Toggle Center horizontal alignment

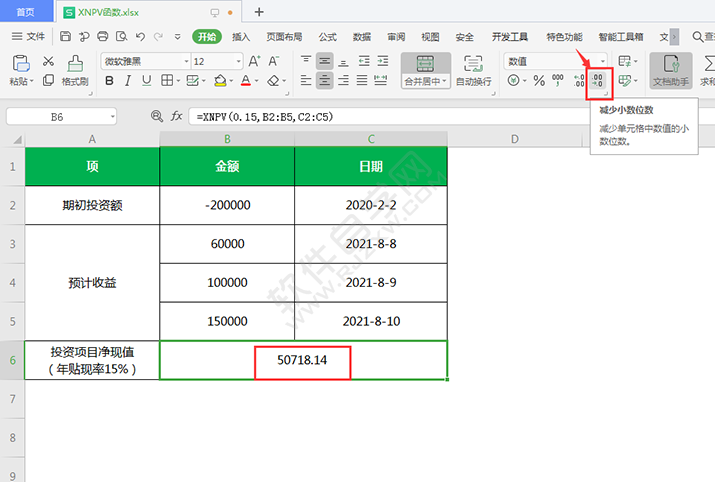[x=325, y=81]
